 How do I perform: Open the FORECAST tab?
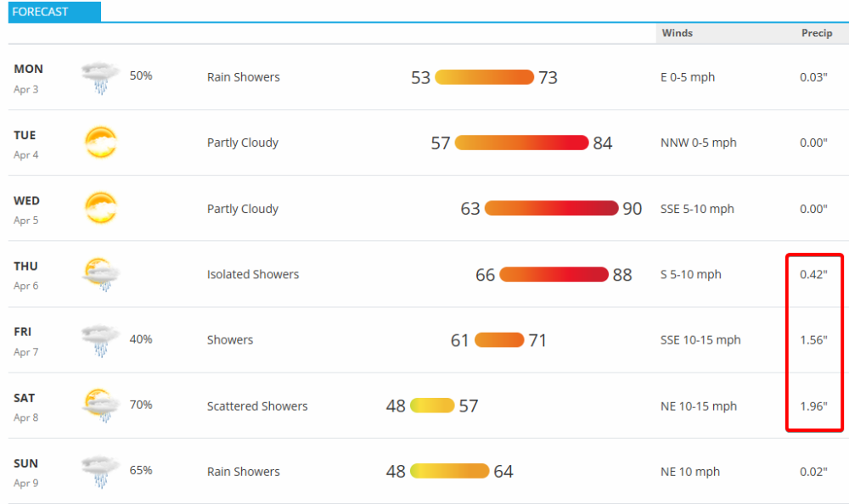pos(53,13)
